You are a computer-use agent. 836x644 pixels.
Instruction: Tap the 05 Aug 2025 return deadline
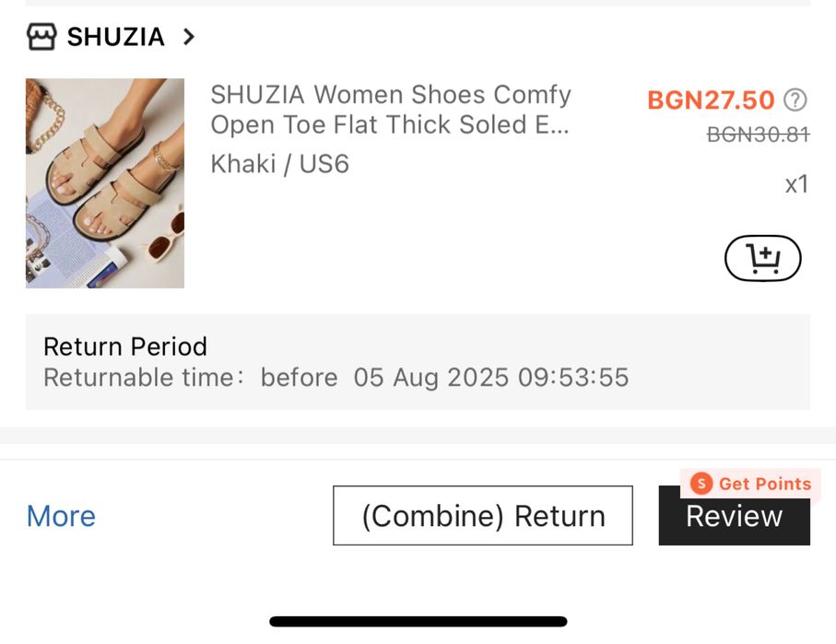click(491, 378)
